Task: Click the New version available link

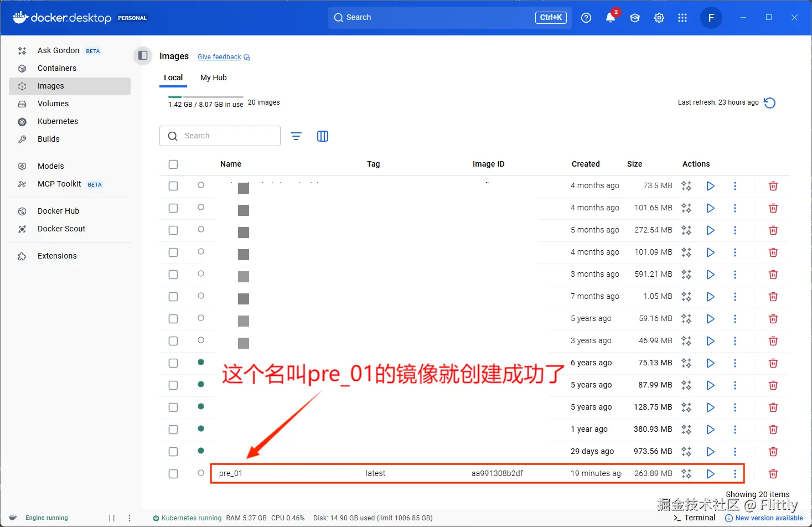Action: coord(768,518)
